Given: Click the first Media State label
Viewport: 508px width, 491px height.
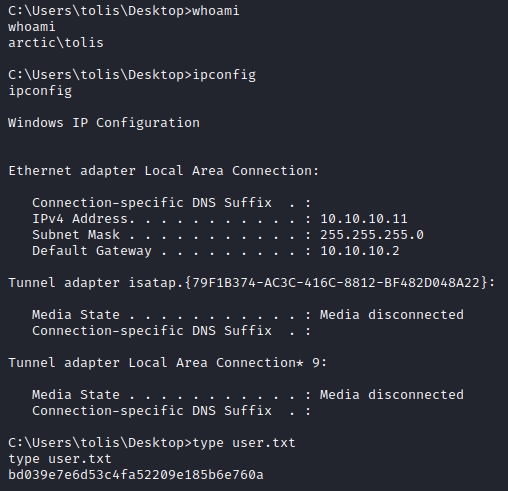Looking at the screenshot, I should pyautogui.click(x=76, y=315).
